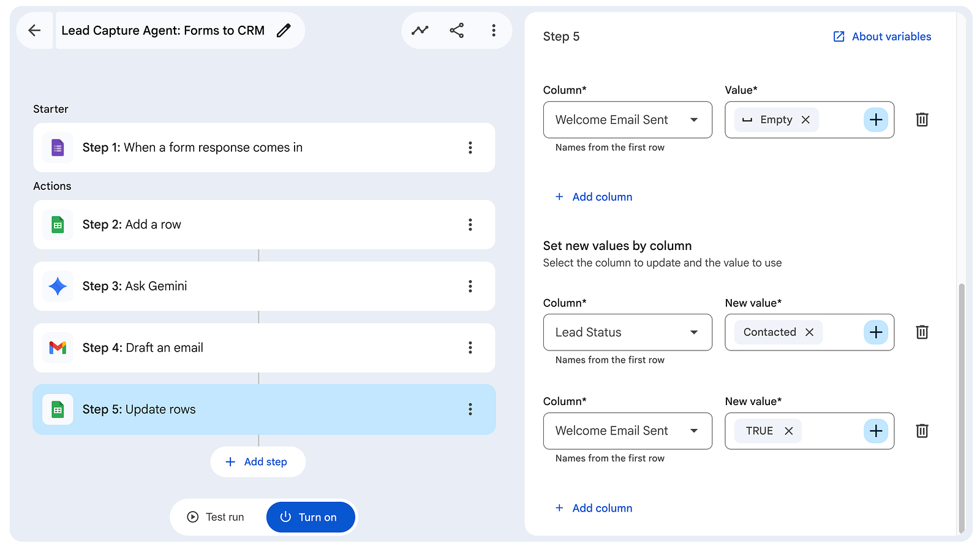The image size is (980, 549).
Task: Expand the Lead Status column dropdown
Action: [628, 332]
